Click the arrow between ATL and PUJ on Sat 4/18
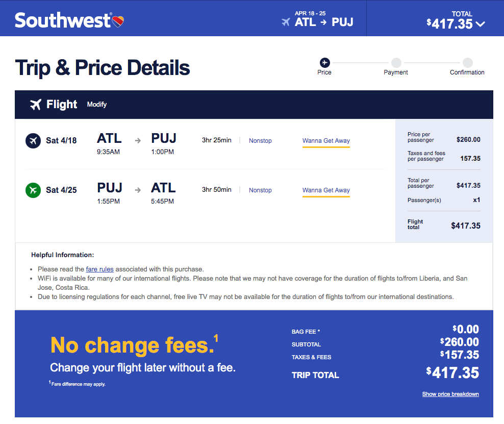Viewport: 504px width, 424px height. (138, 140)
